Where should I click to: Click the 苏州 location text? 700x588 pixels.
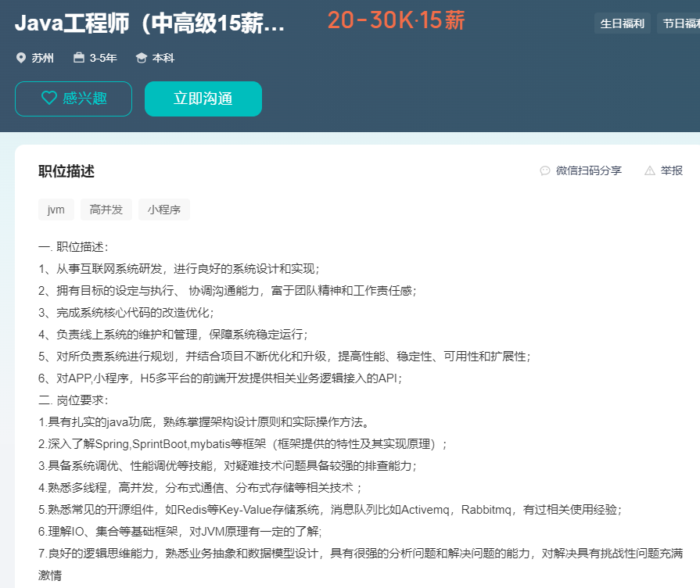click(43, 58)
